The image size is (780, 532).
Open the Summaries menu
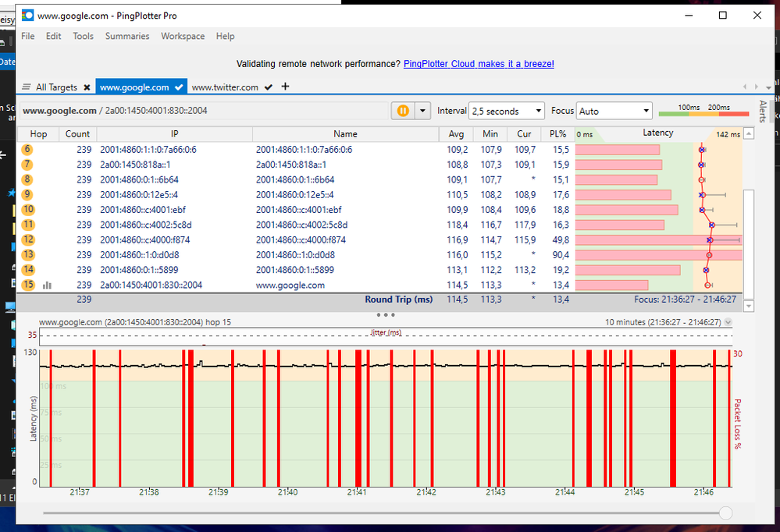click(x=127, y=36)
